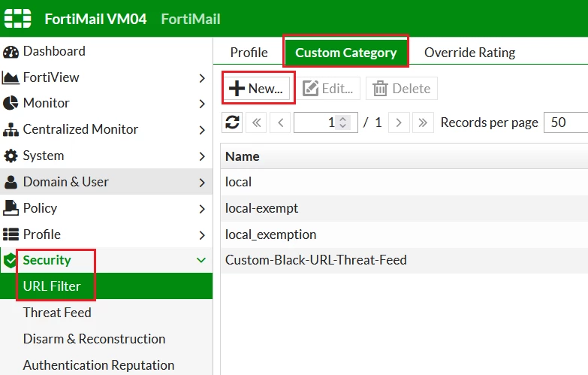This screenshot has height=375, width=588.
Task: Click the green 'FortiMail' header text
Action: click(x=191, y=19)
